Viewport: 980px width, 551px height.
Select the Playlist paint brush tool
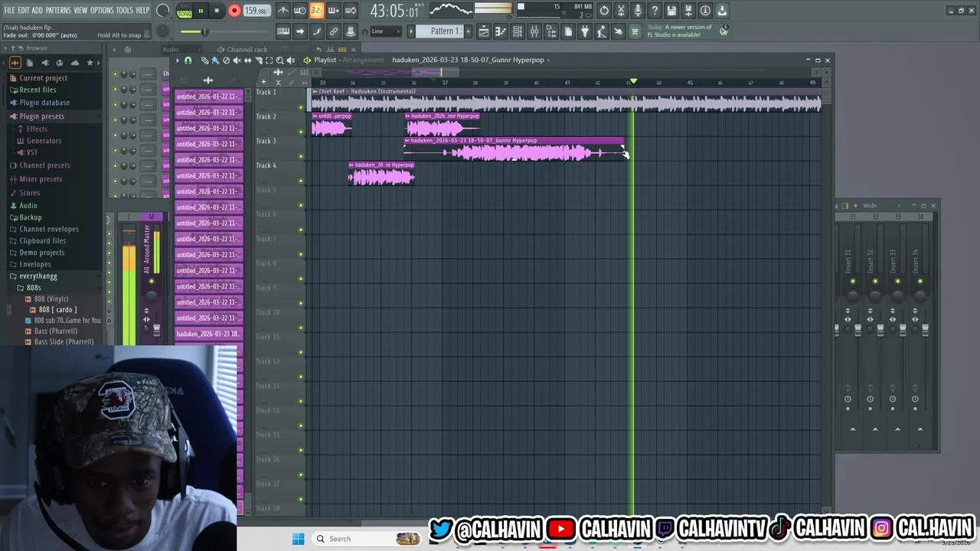point(215,60)
